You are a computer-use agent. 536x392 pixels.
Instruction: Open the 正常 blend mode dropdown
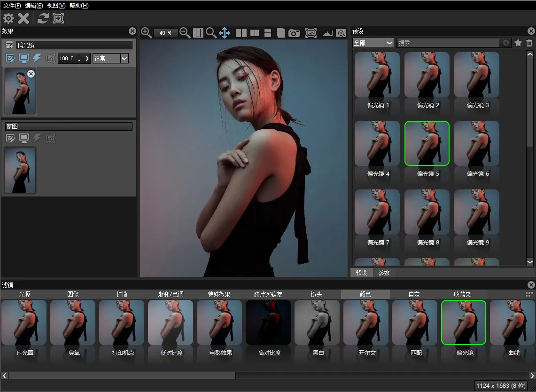(x=110, y=58)
